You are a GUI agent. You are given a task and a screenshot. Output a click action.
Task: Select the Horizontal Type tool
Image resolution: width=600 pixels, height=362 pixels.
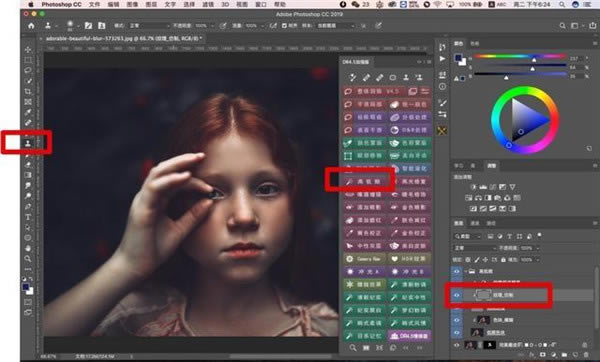click(x=28, y=217)
